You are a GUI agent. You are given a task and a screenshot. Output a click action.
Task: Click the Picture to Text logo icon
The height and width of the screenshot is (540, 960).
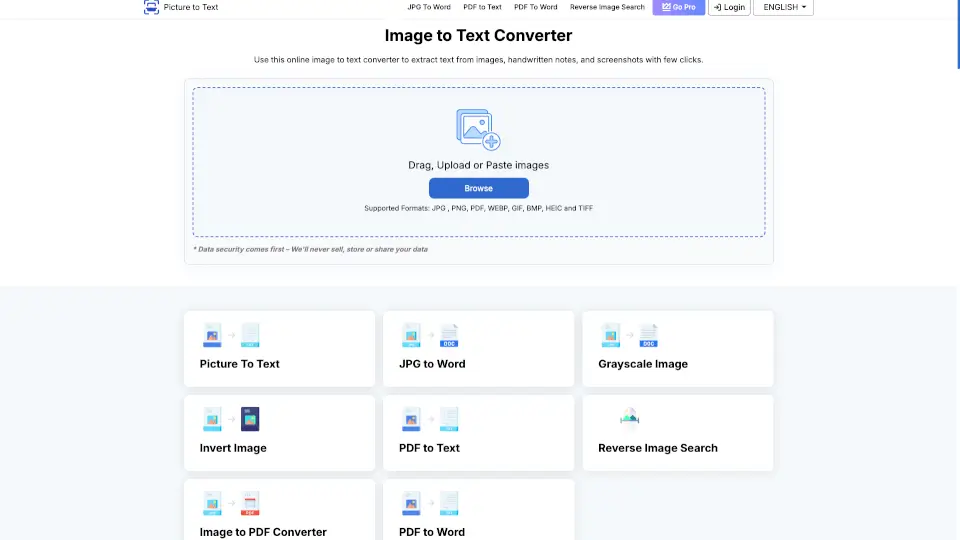click(151, 7)
